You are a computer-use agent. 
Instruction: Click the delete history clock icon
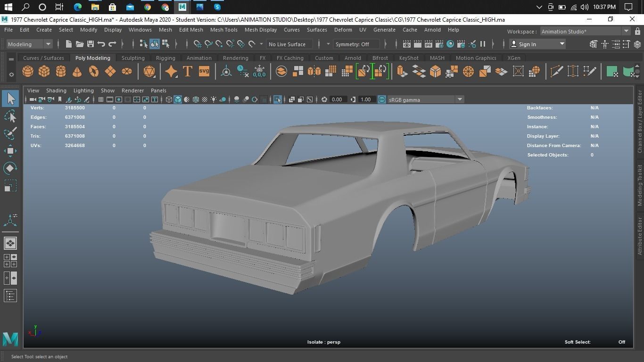[x=243, y=72]
